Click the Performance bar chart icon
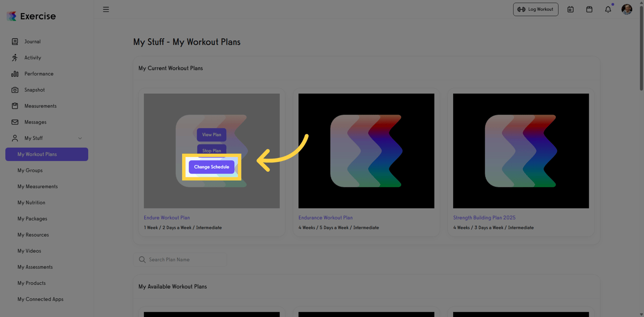Image resolution: width=644 pixels, height=317 pixels. [15, 74]
